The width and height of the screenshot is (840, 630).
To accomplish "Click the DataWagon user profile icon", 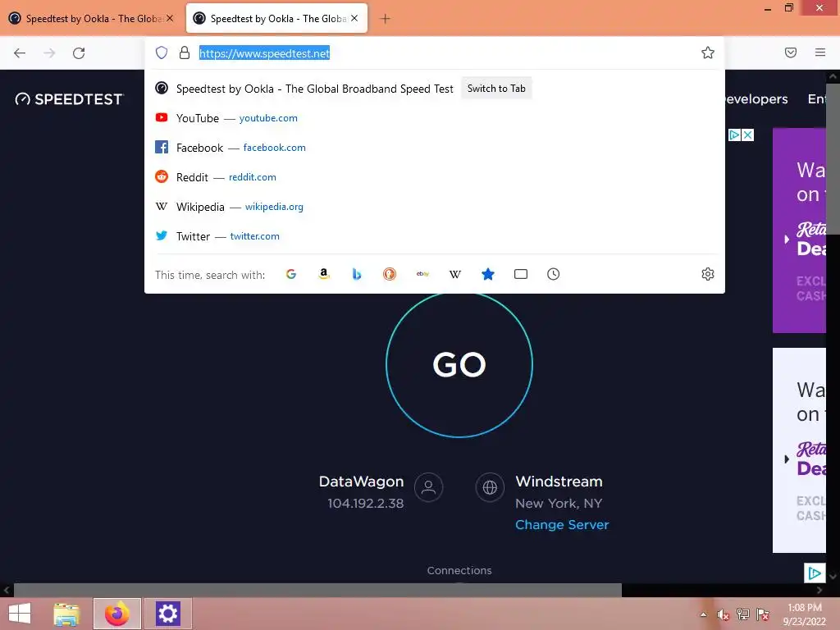I will (428, 487).
